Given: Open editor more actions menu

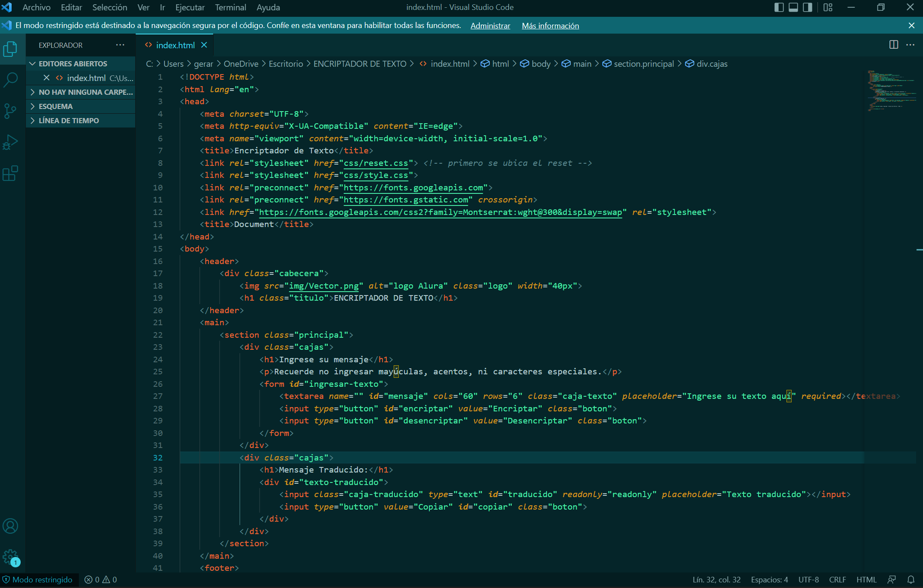Looking at the screenshot, I should tap(910, 44).
